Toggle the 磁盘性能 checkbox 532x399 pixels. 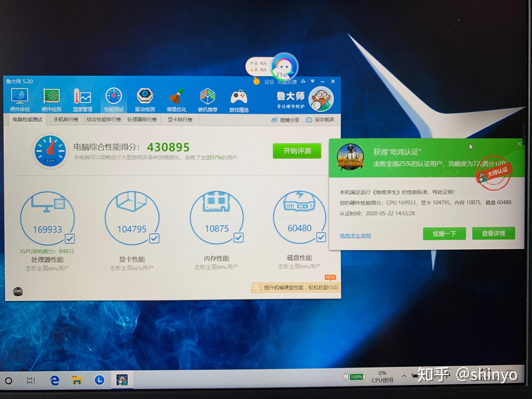point(321,237)
